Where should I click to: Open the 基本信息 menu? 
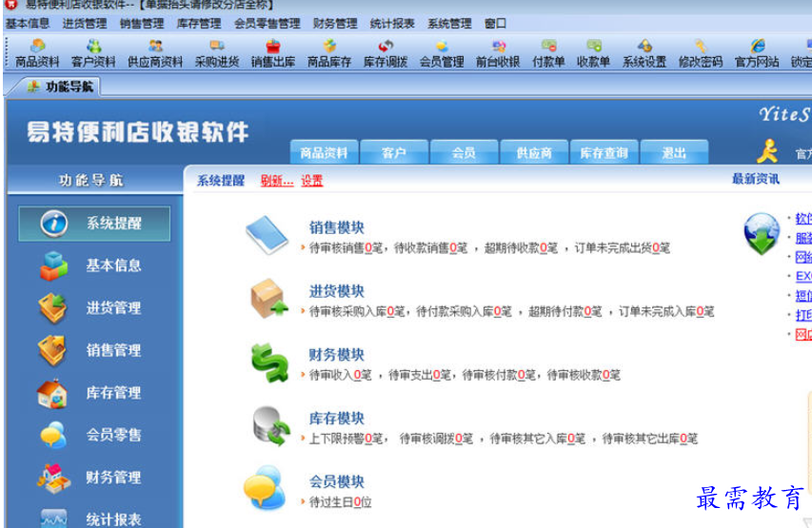pos(28,23)
